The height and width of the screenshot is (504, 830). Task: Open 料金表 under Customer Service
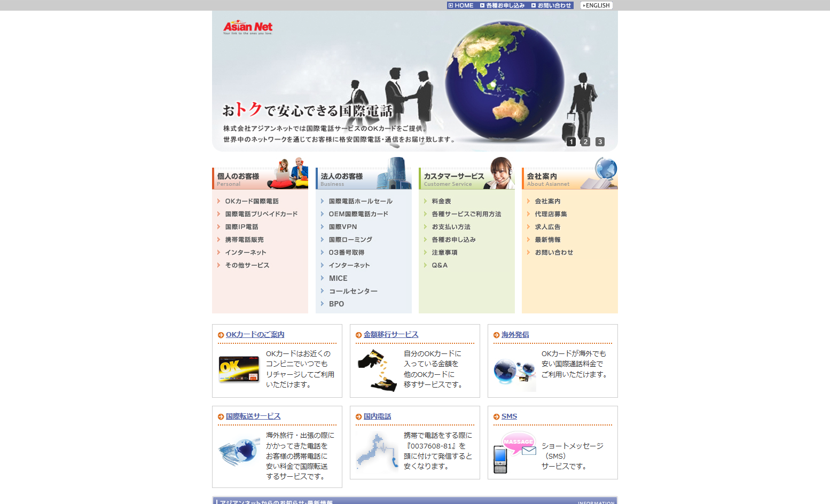(441, 201)
